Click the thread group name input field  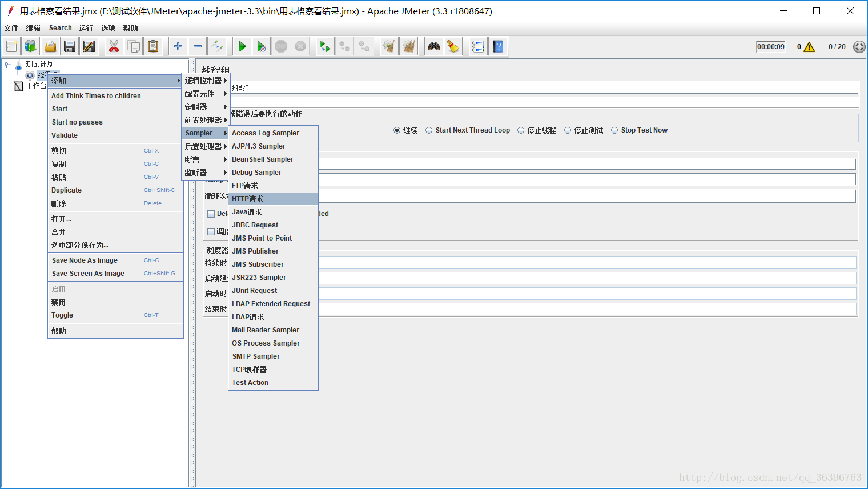543,88
